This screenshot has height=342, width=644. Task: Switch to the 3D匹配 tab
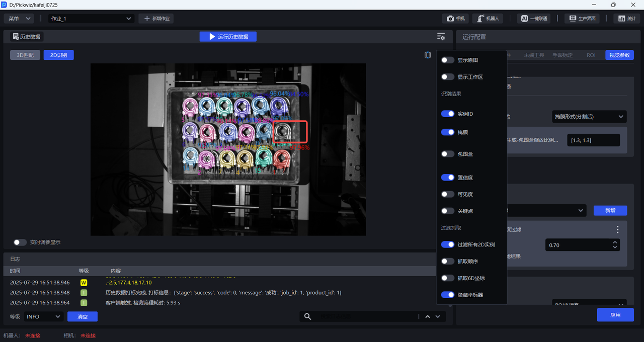click(x=25, y=55)
